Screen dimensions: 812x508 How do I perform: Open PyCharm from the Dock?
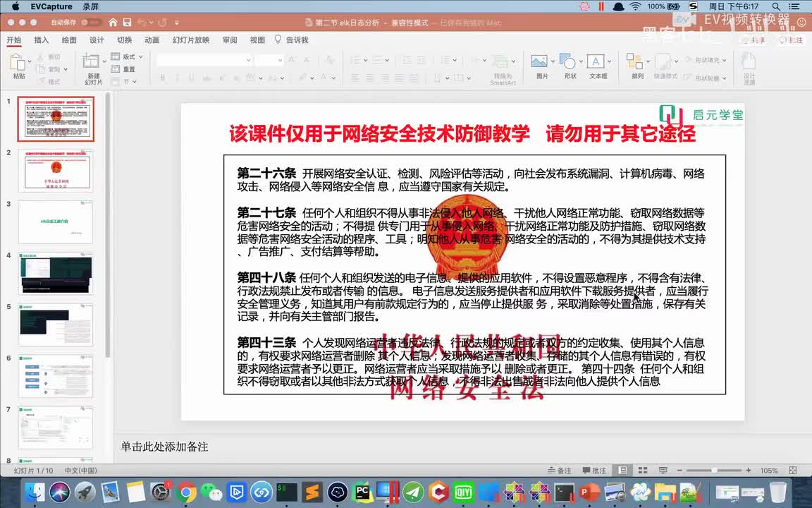362,492
